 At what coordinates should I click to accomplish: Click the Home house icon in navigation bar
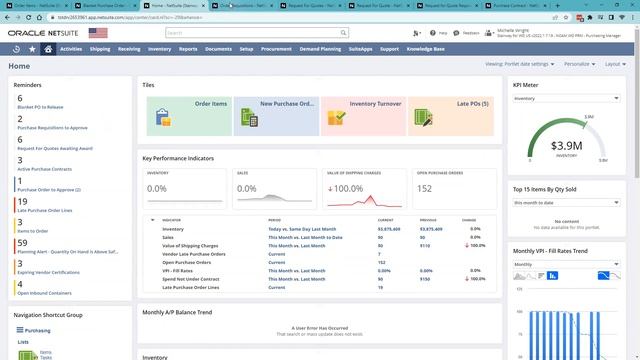tap(48, 49)
